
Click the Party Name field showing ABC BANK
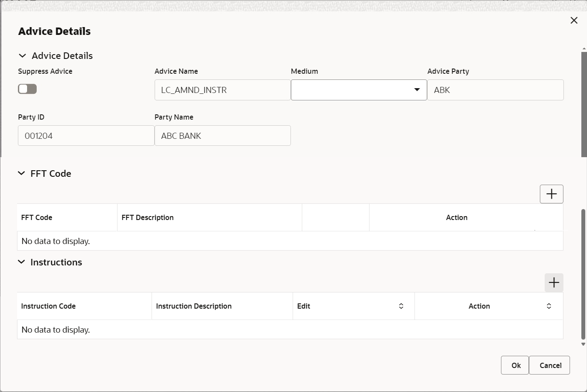pos(223,136)
